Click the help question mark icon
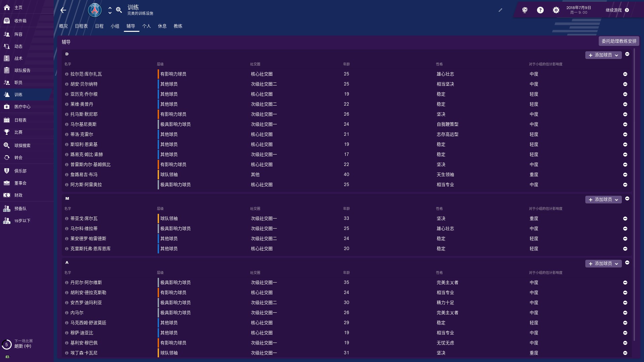The width and height of the screenshot is (644, 362). point(540,10)
